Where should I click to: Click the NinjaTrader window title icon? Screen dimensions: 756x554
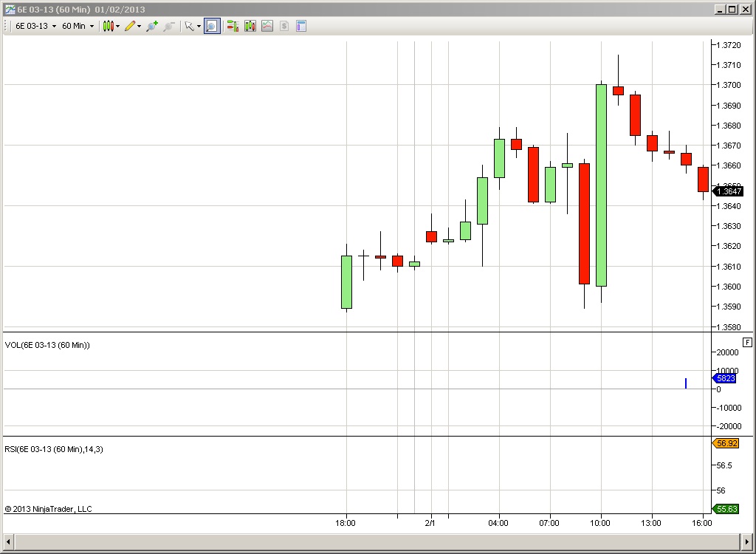click(10, 9)
